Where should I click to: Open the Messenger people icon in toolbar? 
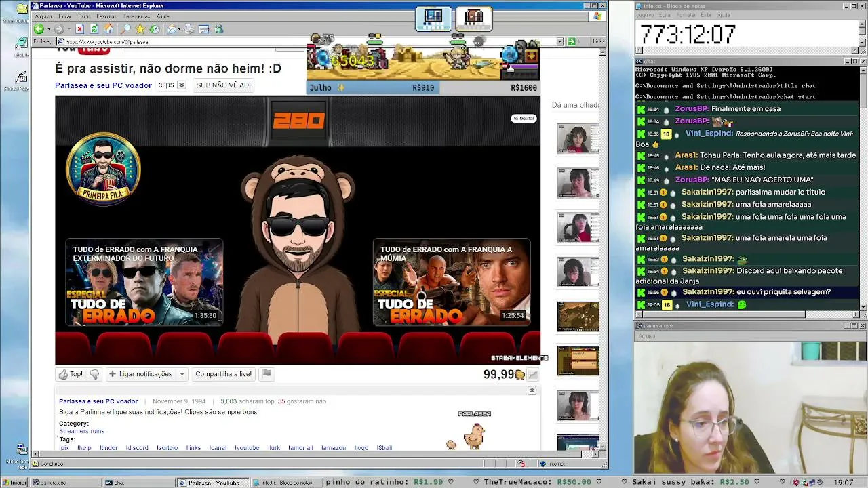tap(218, 29)
